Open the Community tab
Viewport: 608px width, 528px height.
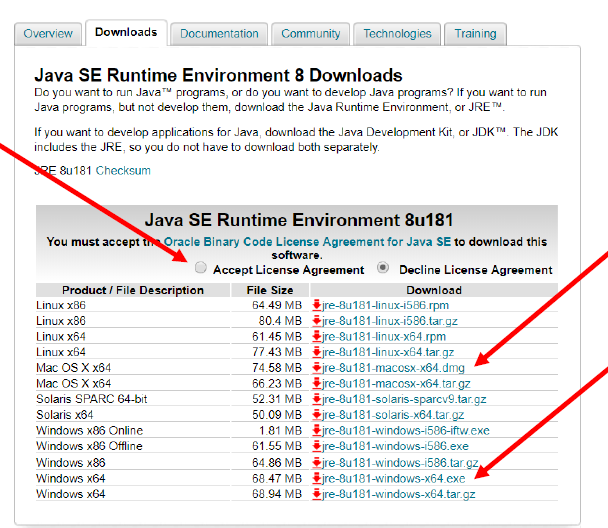(x=311, y=33)
